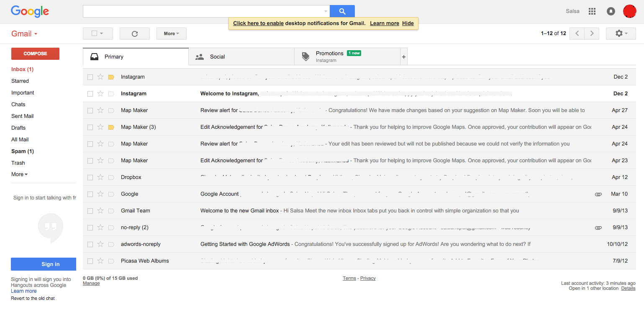
Task: Open the Google apps grid icon
Action: (592, 11)
